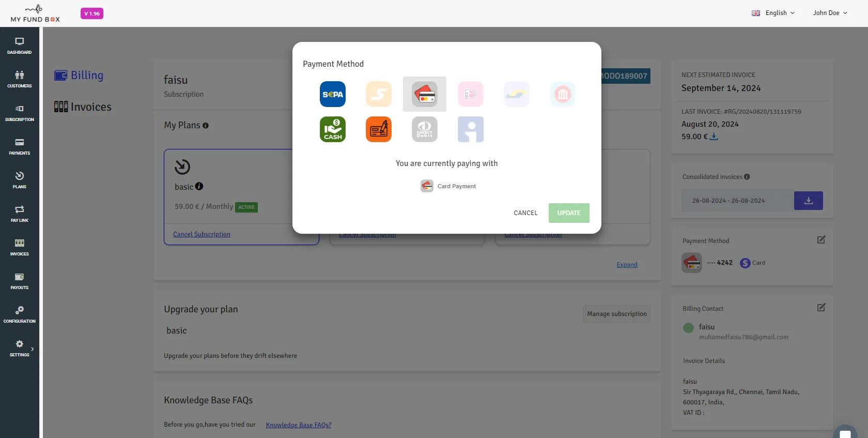Select the orange cheque payment icon
868x438 pixels.
[x=379, y=129]
